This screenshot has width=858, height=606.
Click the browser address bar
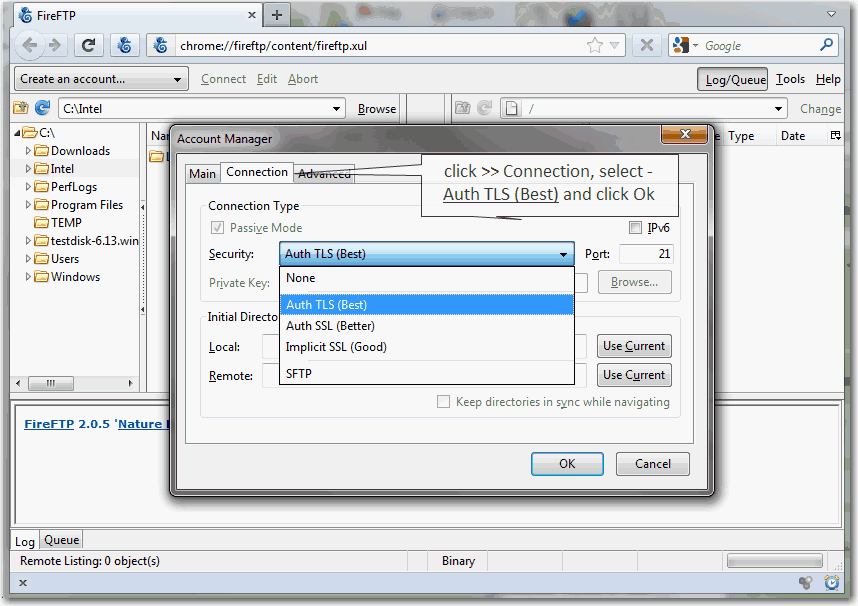(x=378, y=45)
